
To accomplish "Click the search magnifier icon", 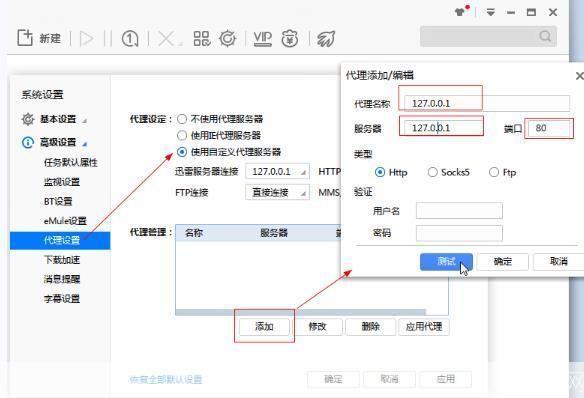I will point(545,36).
